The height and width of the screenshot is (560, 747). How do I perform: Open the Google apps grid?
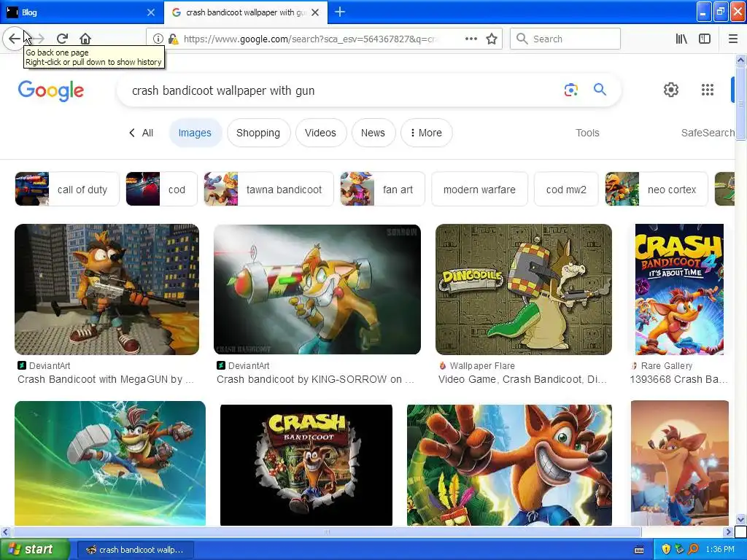708,90
